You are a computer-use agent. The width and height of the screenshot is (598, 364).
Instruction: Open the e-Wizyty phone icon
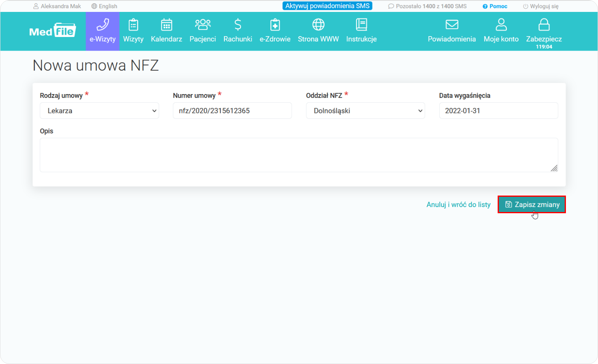(102, 25)
